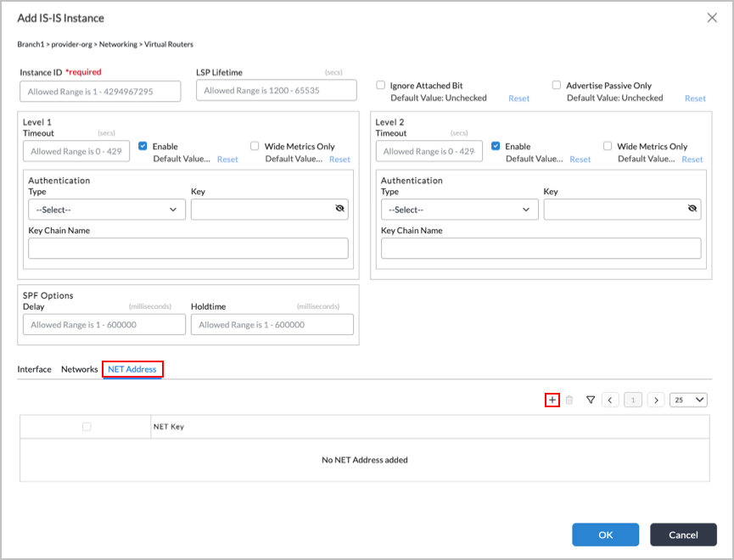The image size is (734, 560).
Task: Click the Instance ID input field
Action: [x=101, y=92]
